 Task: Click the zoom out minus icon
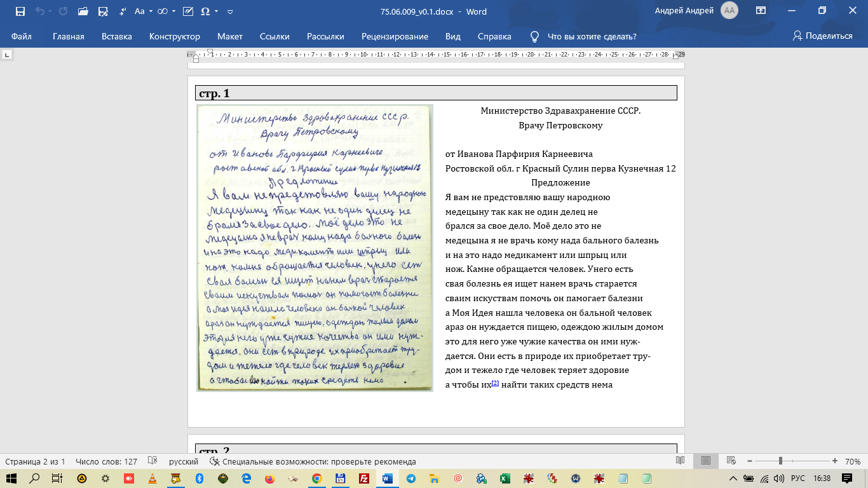click(750, 461)
